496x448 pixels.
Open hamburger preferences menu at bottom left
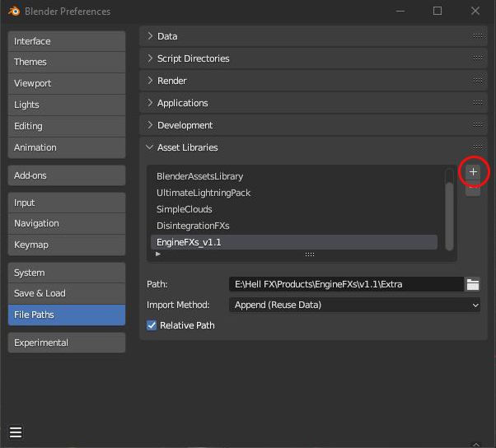[x=16, y=432]
